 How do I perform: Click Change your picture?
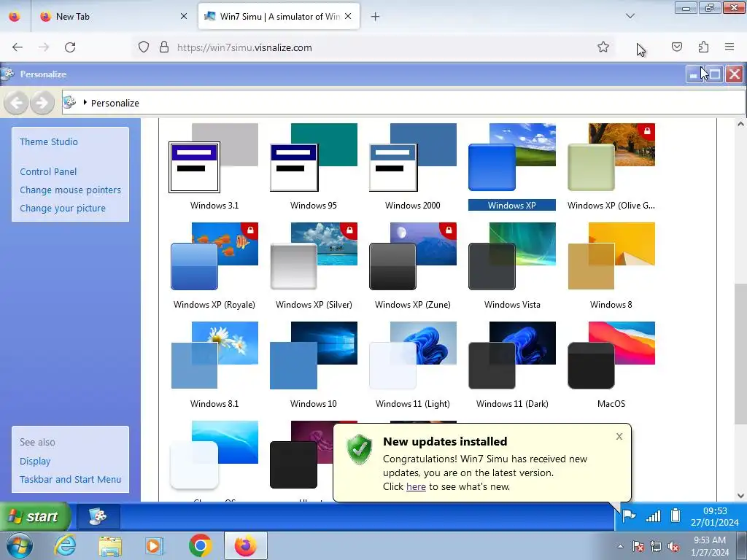click(x=63, y=208)
